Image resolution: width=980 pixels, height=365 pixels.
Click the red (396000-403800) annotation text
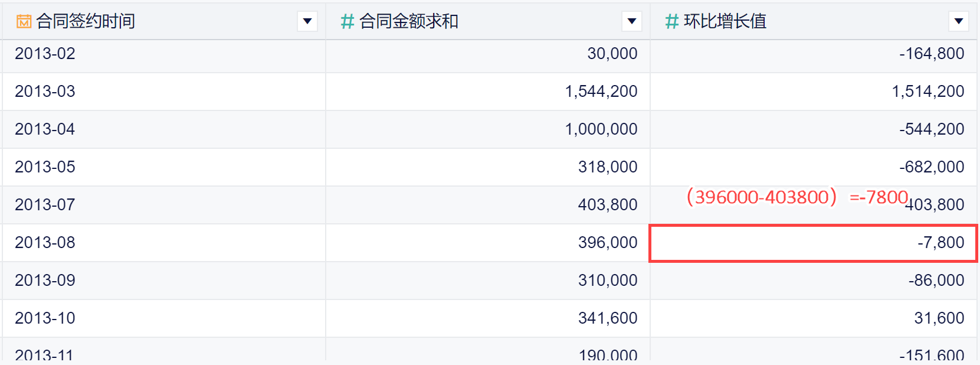(x=762, y=197)
